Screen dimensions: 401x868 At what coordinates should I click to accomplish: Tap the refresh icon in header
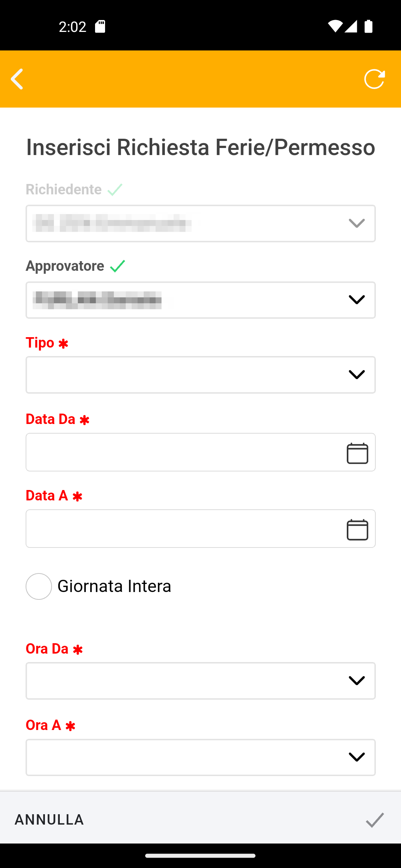tap(374, 79)
